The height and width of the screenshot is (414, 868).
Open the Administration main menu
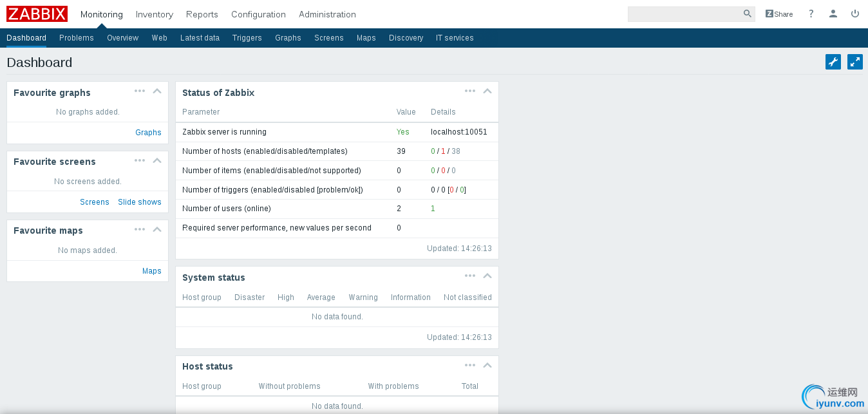point(327,14)
